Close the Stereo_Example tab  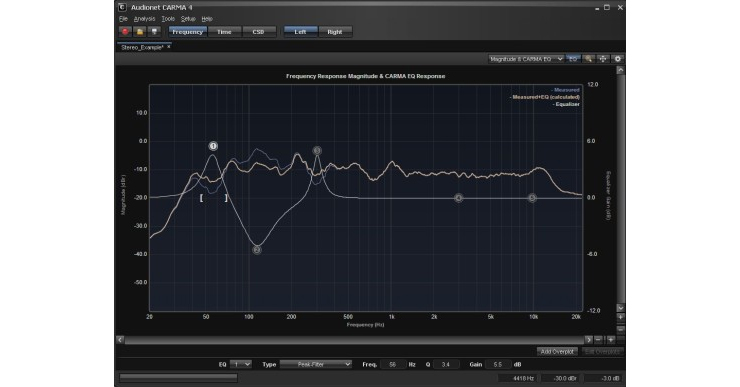[168, 47]
